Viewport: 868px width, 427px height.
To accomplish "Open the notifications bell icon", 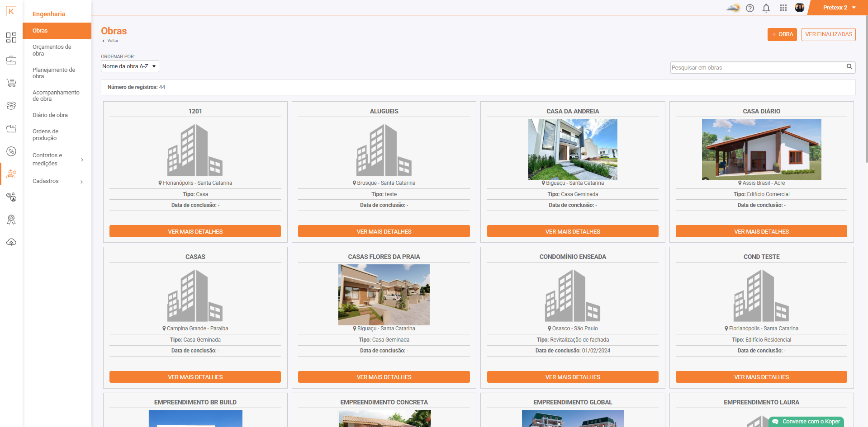I will [x=766, y=8].
